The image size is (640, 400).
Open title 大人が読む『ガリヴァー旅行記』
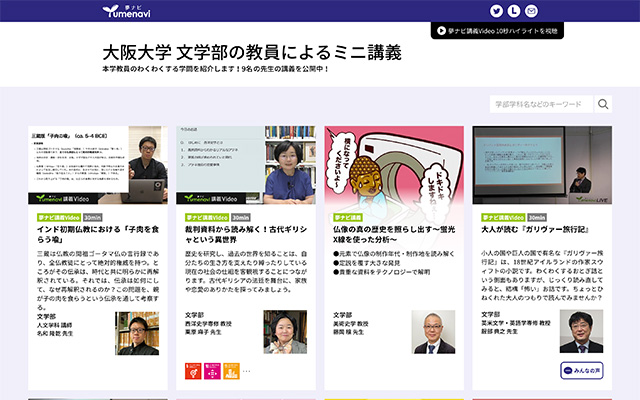tap(535, 229)
